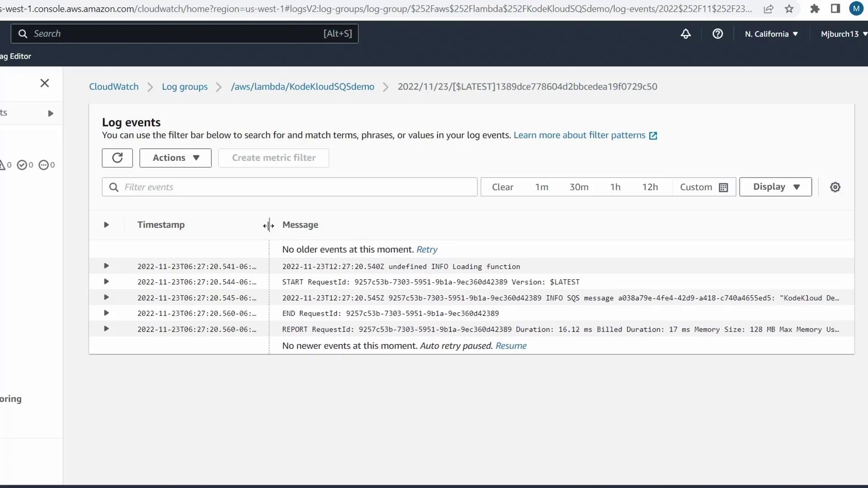This screenshot has width=868, height=488.
Task: Expand the REPORT RequestId log row
Action: (106, 329)
